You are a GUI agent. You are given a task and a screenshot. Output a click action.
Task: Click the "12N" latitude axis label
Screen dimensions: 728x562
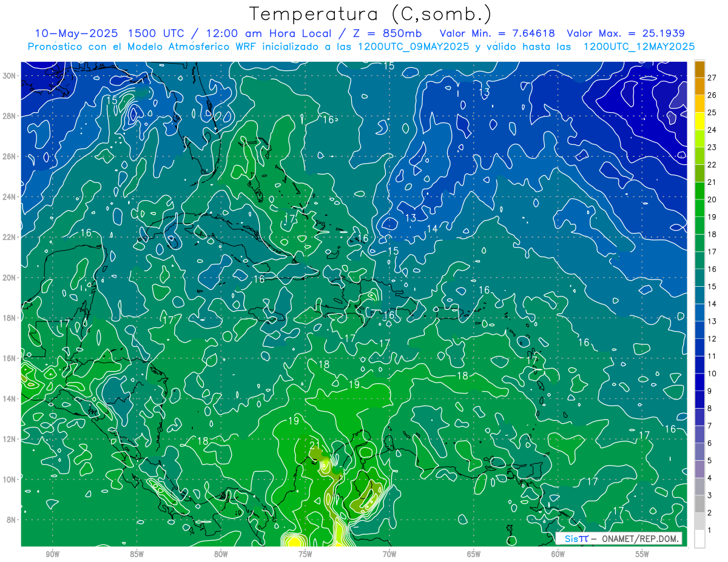pyautogui.click(x=10, y=439)
